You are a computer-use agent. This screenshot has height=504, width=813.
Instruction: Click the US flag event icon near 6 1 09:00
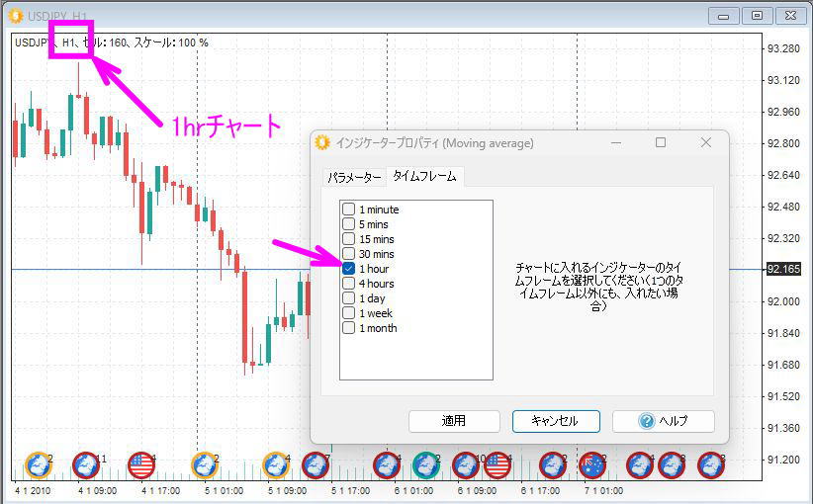(497, 465)
